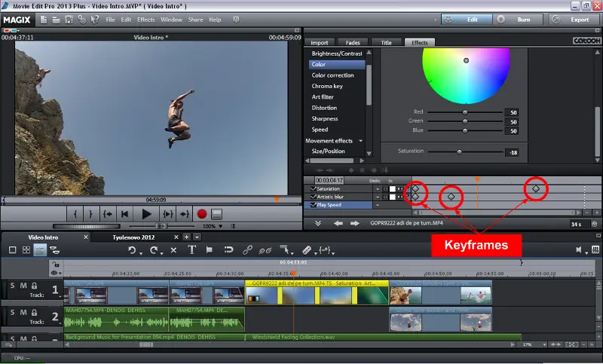Open the Saturation keyframe row dropdown
This screenshot has height=364, width=603.
[x=378, y=189]
